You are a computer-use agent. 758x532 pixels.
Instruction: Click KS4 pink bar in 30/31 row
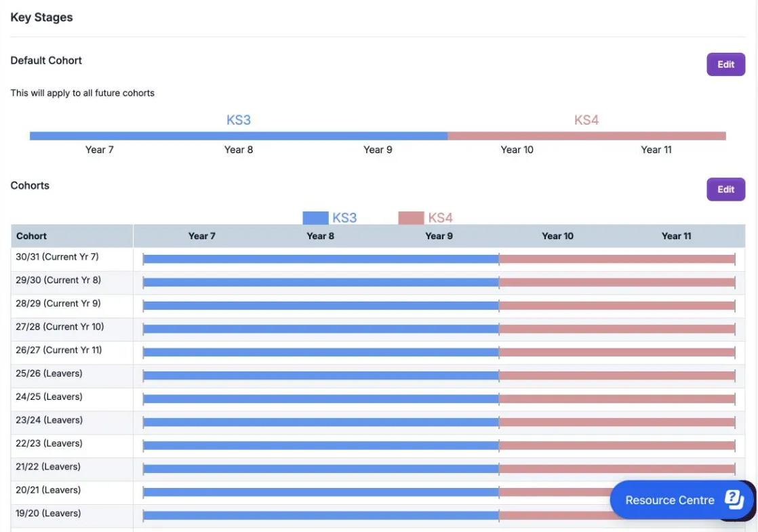pos(617,260)
